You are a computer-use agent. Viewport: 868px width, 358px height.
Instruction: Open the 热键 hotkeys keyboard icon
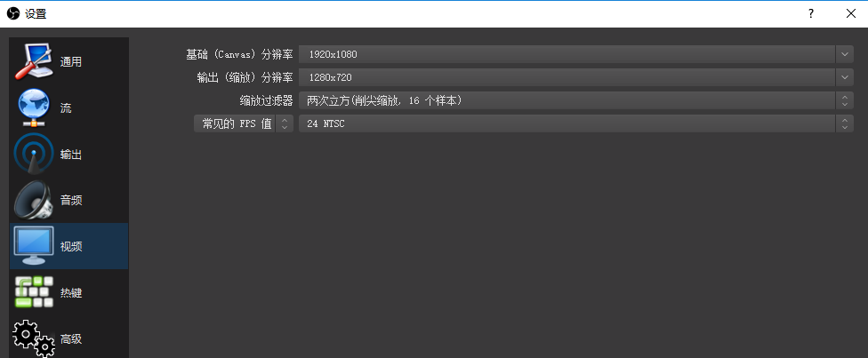(33, 292)
